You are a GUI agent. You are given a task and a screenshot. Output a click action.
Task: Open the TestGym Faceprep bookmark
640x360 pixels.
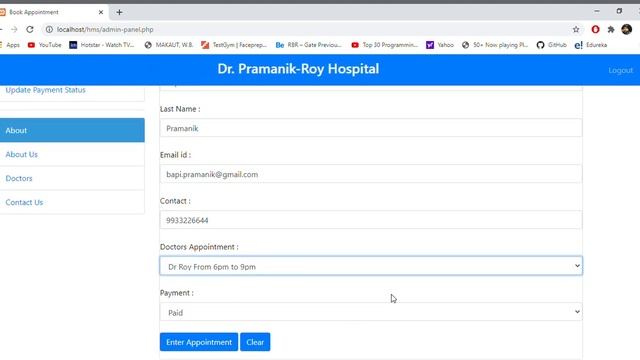click(x=234, y=45)
